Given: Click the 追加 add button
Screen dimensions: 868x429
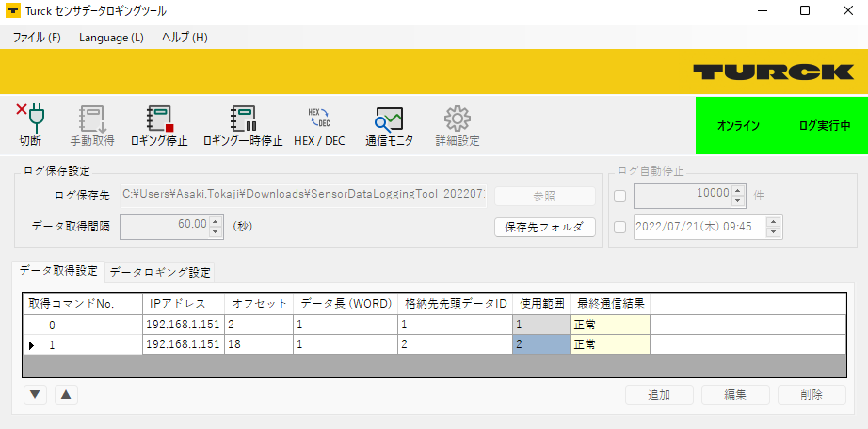Looking at the screenshot, I should (659, 395).
